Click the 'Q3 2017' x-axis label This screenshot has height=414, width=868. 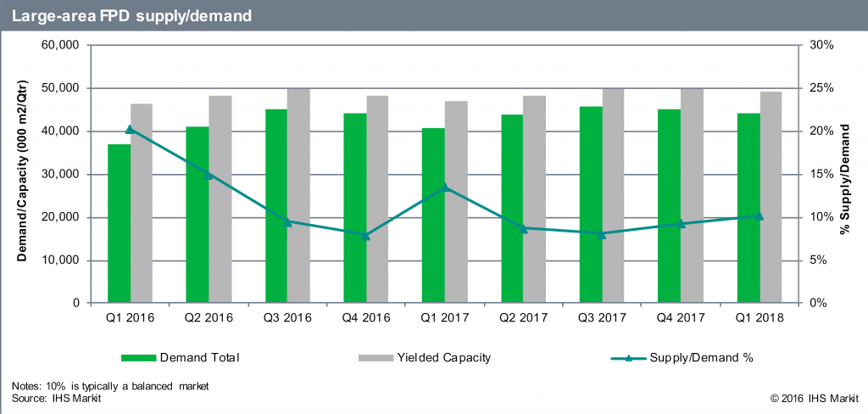[x=603, y=318]
